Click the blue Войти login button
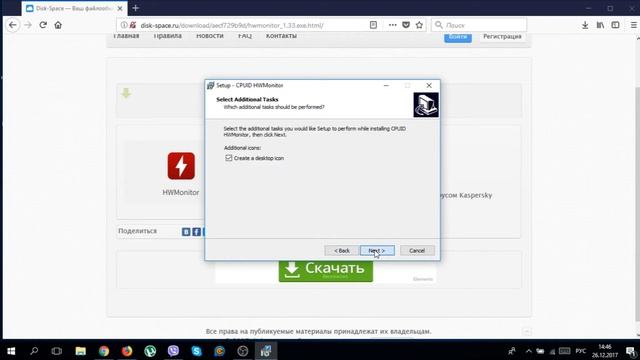The image size is (640, 360). click(x=458, y=37)
